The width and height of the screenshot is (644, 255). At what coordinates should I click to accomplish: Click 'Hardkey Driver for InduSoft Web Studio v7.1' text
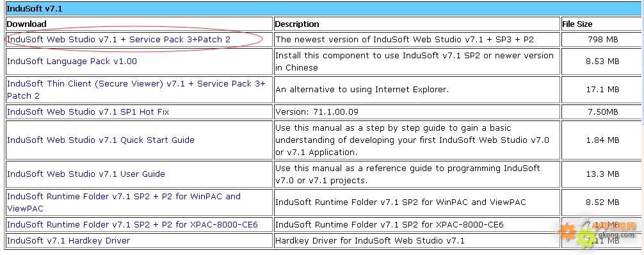tap(369, 240)
